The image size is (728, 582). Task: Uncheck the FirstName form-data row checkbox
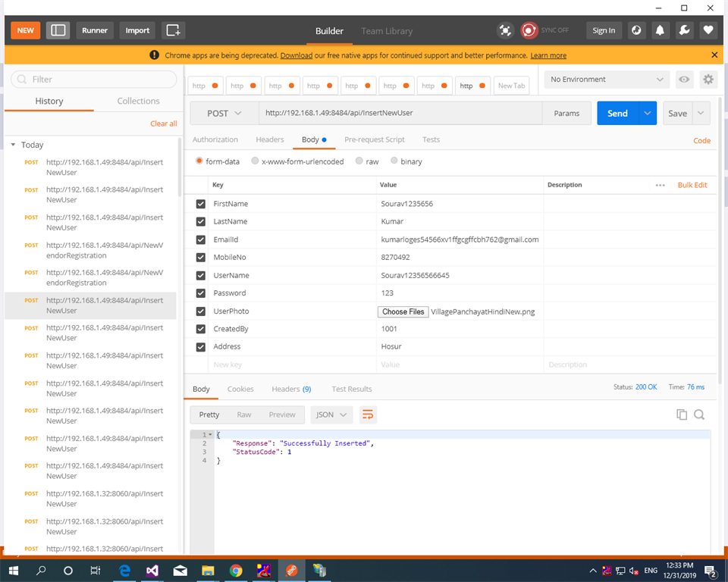(x=200, y=203)
